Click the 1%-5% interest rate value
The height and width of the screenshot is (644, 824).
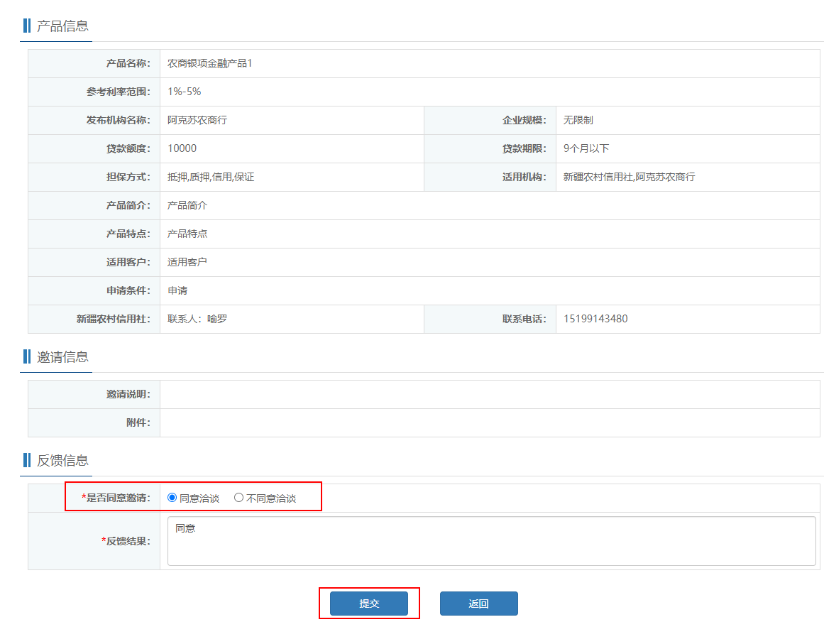click(184, 92)
